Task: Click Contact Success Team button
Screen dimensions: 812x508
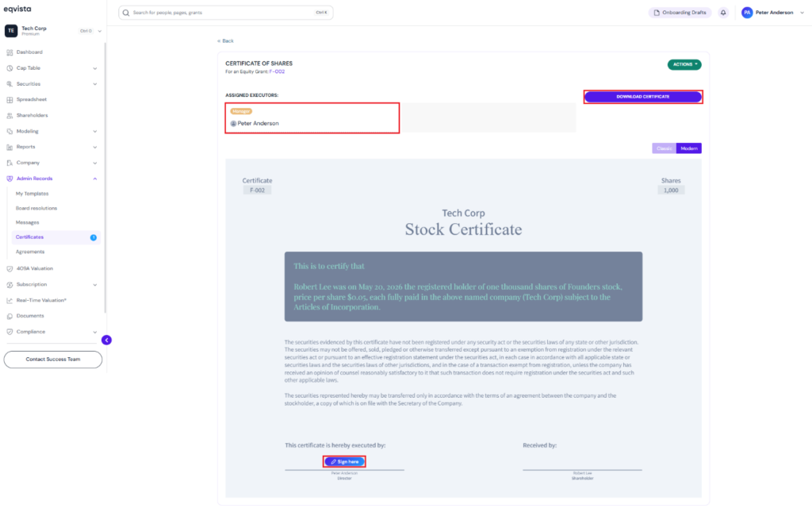Action: 53,360
